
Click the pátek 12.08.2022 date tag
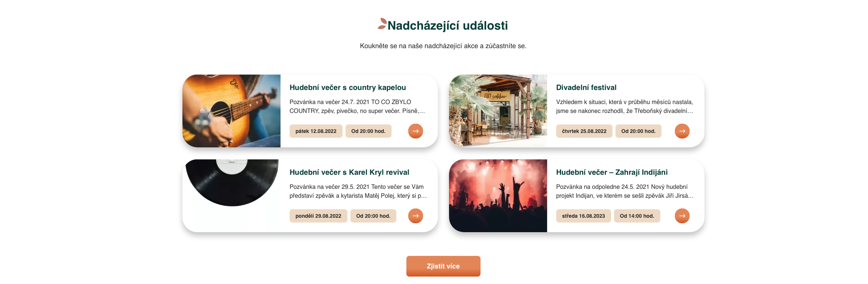(316, 131)
